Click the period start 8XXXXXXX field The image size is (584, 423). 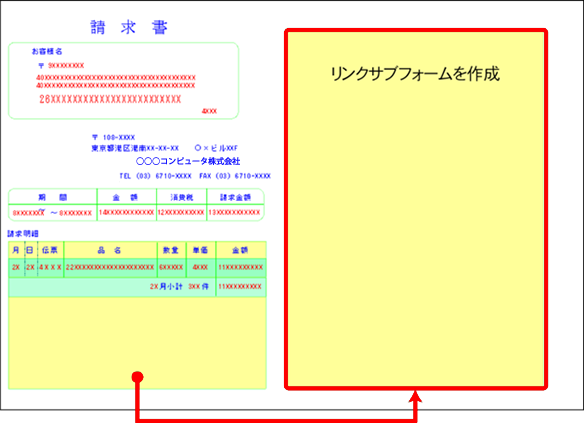pyautogui.click(x=29, y=213)
